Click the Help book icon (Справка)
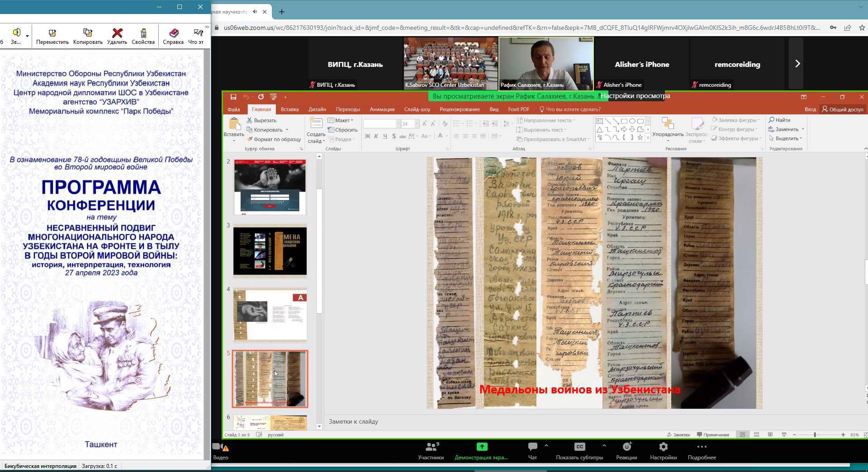The image size is (868, 472). pos(173,33)
